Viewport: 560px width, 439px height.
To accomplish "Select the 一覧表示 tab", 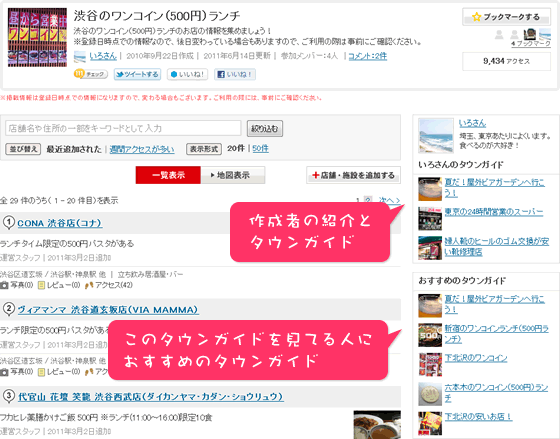I will [x=168, y=175].
